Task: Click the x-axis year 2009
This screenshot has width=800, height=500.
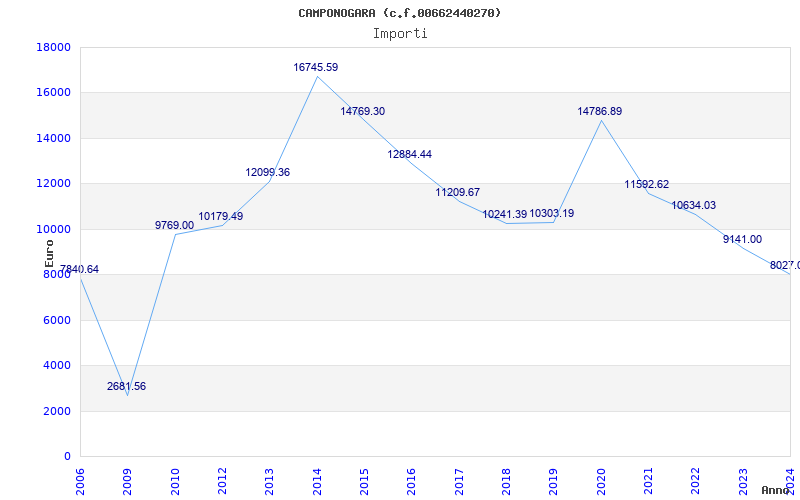Action: pyautogui.click(x=128, y=481)
